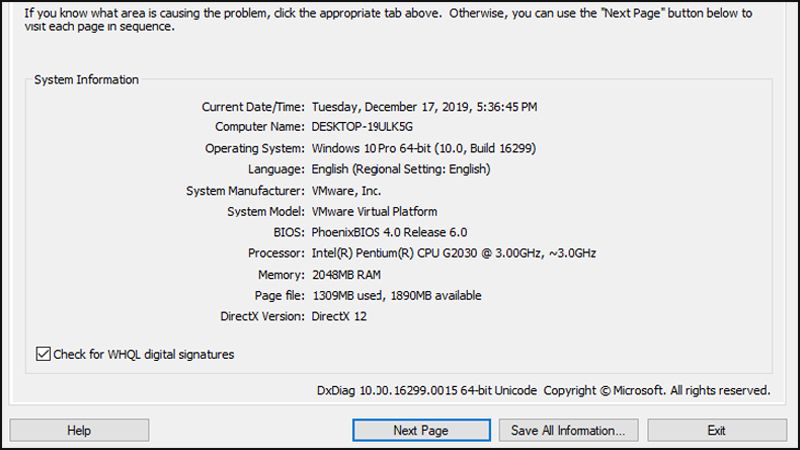Click the 2048MB RAM memory value
Viewport: 800px width, 450px height.
point(346,274)
